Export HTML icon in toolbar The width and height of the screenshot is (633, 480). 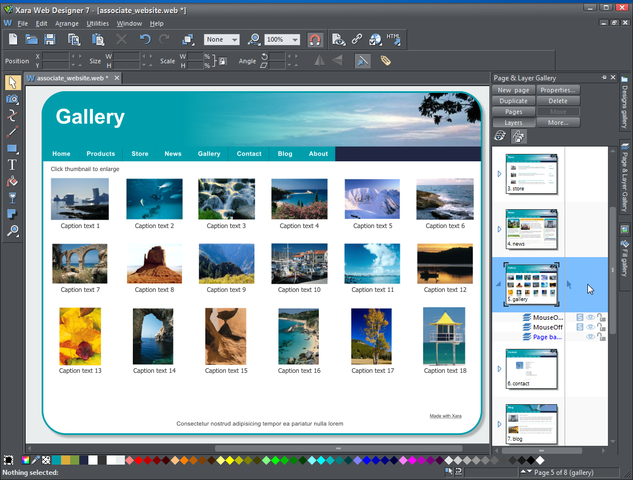[394, 39]
